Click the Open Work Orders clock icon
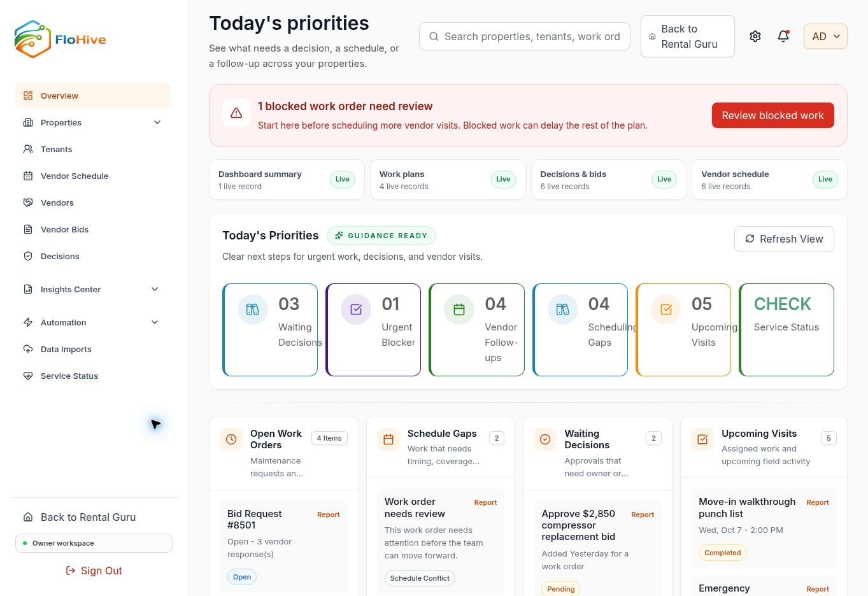The width and height of the screenshot is (868, 596). coord(231,439)
